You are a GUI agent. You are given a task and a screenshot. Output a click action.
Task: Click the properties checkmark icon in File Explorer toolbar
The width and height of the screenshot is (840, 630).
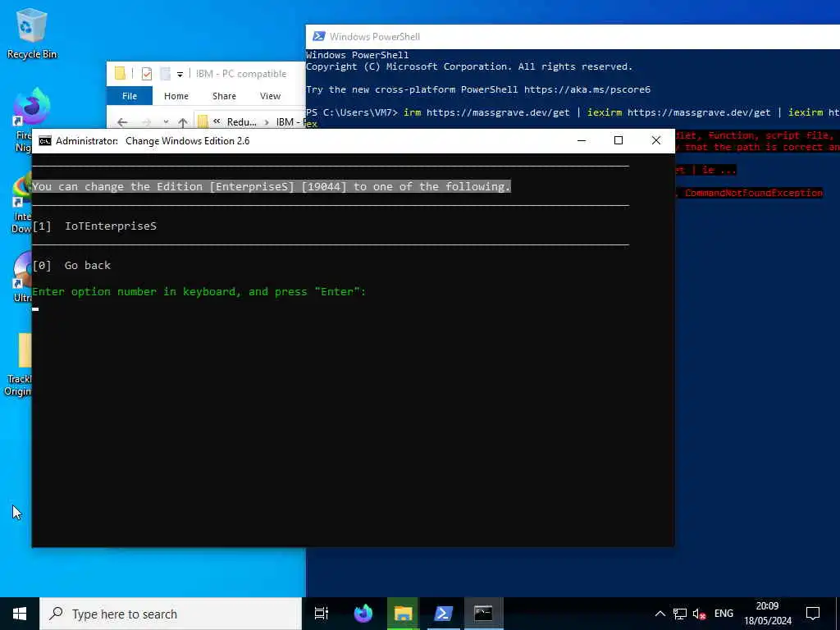pyautogui.click(x=146, y=73)
